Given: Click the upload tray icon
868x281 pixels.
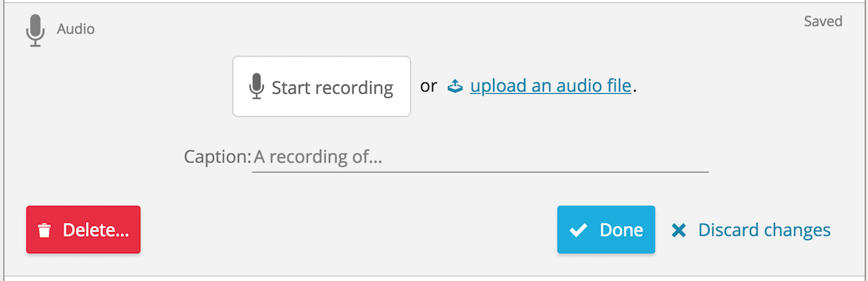Looking at the screenshot, I should [x=455, y=86].
